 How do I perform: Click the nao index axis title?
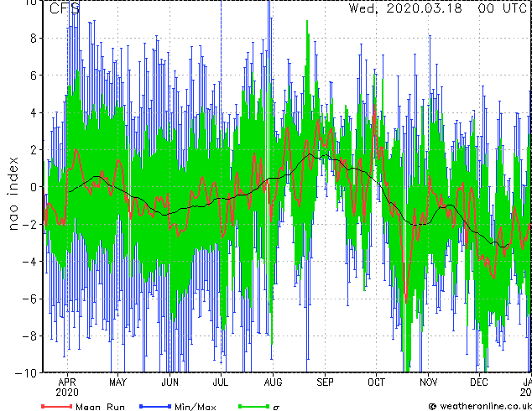coord(13,194)
